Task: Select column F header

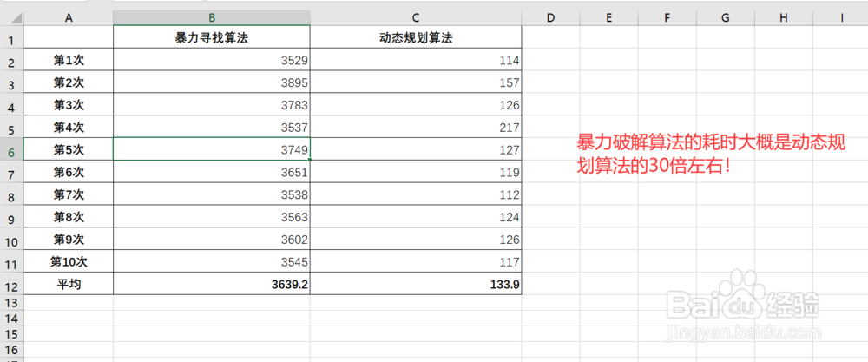Action: [x=667, y=17]
